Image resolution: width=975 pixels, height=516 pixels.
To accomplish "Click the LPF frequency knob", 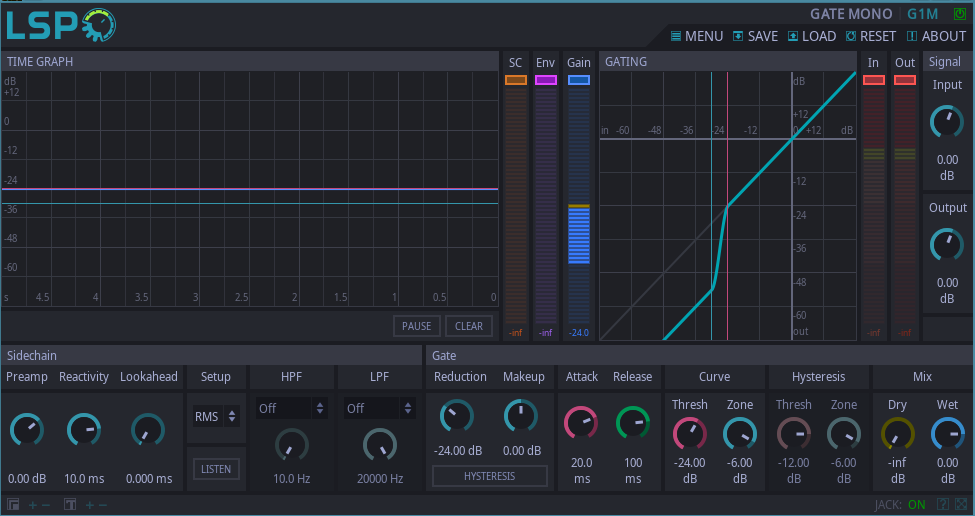I will click(x=380, y=445).
